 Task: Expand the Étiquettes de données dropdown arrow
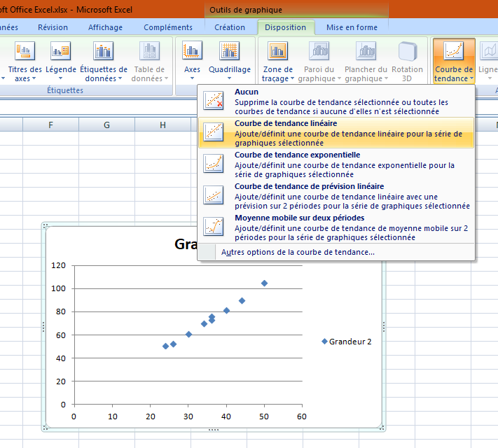pos(120,78)
